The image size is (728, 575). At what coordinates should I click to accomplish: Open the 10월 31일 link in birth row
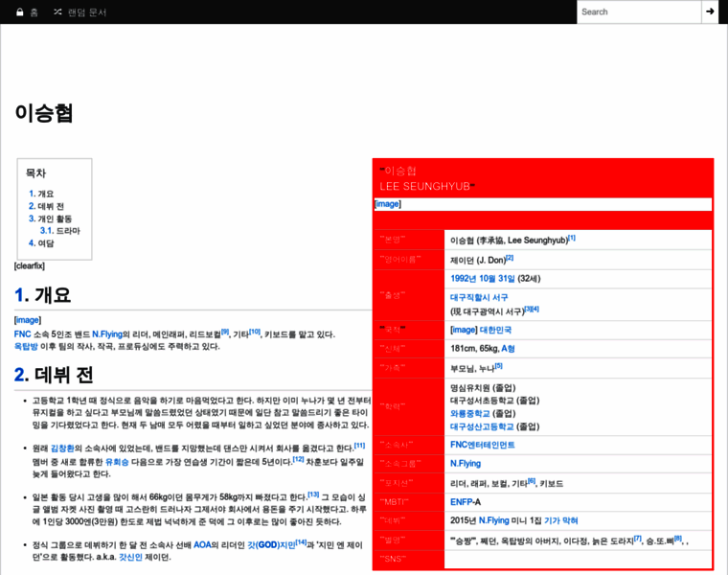pos(497,279)
